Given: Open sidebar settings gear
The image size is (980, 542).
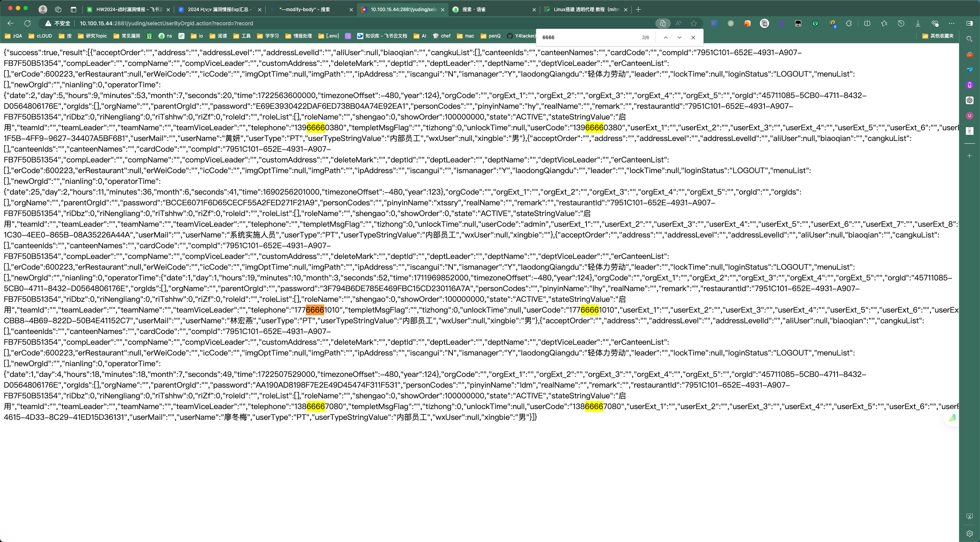Looking at the screenshot, I should (x=970, y=534).
